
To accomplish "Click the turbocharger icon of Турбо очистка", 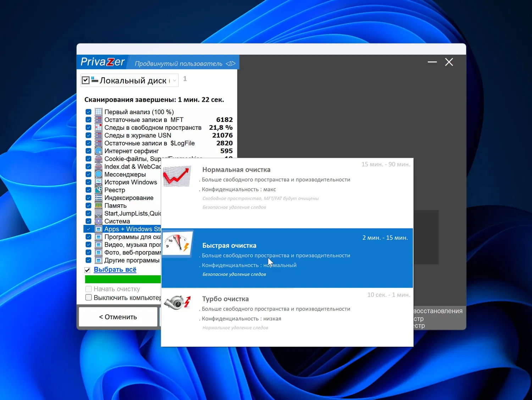I will [x=178, y=302].
